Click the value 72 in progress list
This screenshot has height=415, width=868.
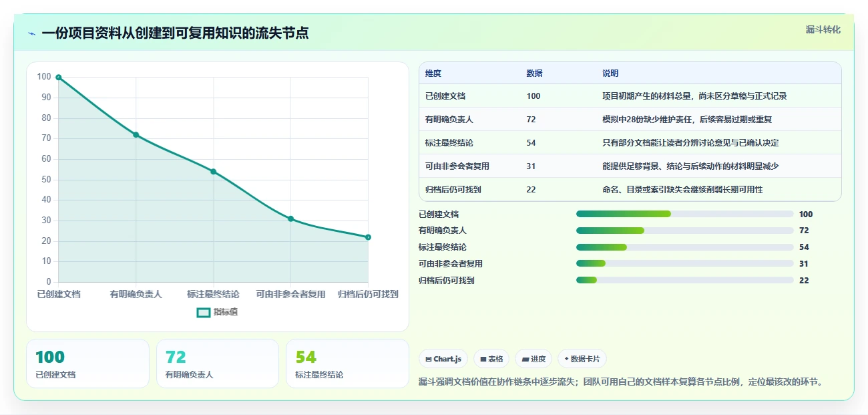coord(804,231)
